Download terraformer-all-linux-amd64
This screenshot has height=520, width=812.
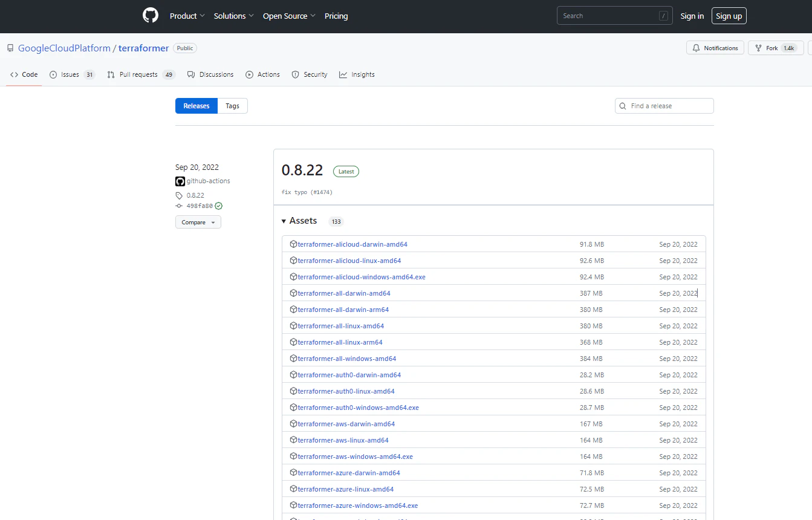tap(341, 326)
